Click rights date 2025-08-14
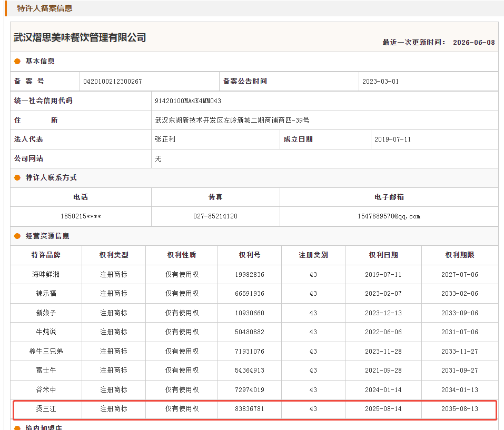This screenshot has width=504, height=430. pyautogui.click(x=383, y=409)
